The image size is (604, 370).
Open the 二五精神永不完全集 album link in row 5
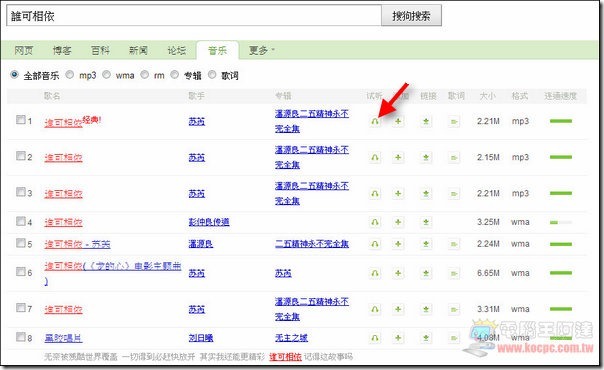pos(312,244)
